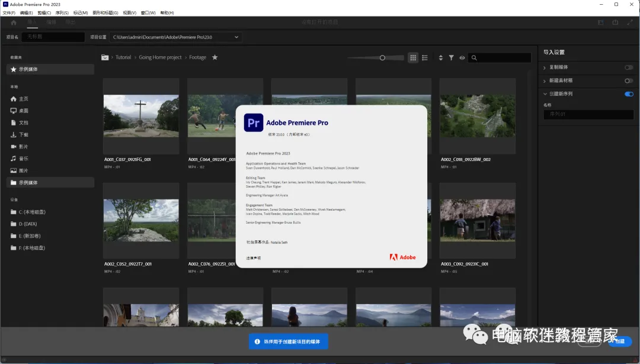Open the 编辑(E) menu

pyautogui.click(x=26, y=12)
